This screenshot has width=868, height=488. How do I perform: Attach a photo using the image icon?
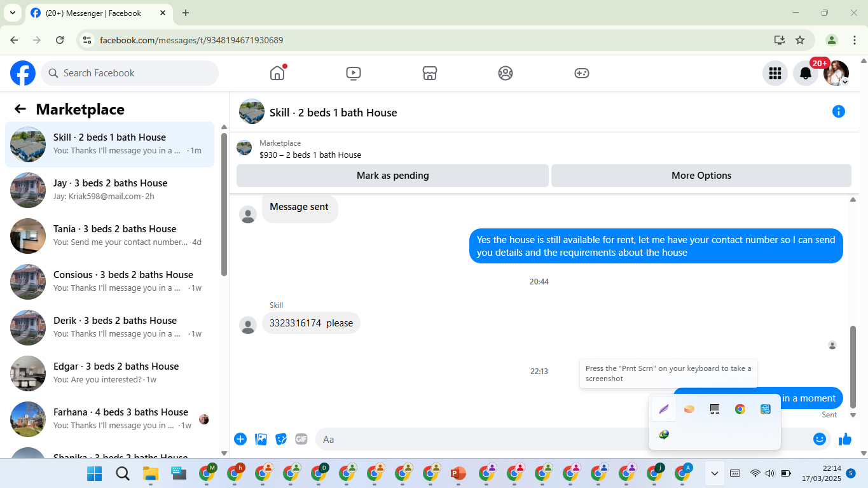pyautogui.click(x=261, y=439)
